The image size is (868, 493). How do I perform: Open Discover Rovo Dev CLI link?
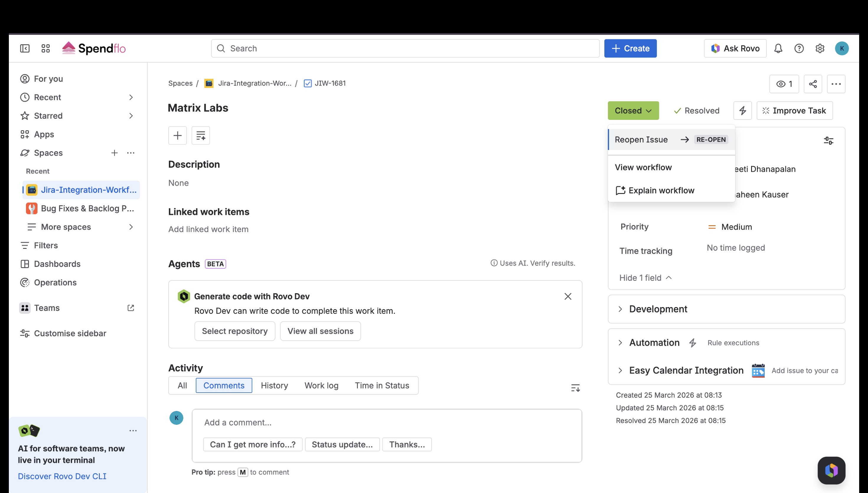pos(62,476)
